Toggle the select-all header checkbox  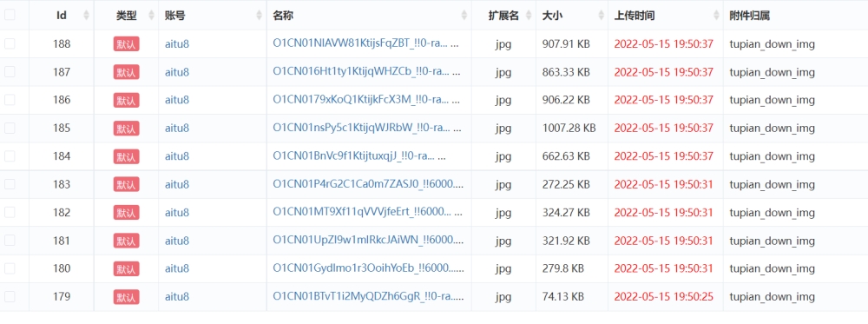[x=10, y=15]
